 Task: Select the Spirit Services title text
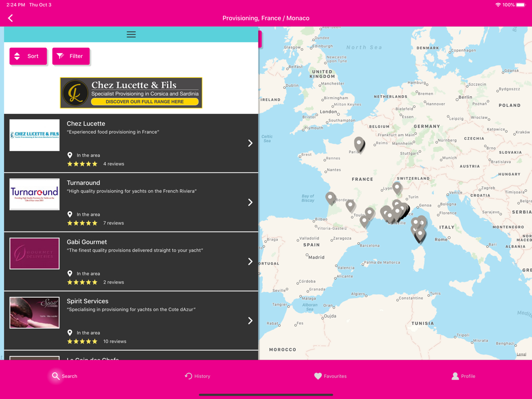tap(88, 301)
